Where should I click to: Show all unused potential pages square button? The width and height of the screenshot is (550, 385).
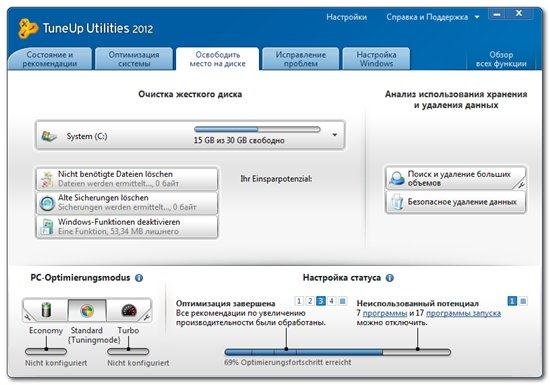523,301
